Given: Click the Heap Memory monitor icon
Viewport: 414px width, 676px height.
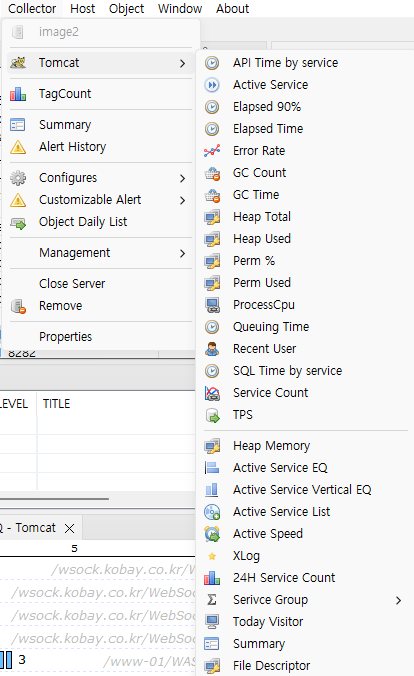Looking at the screenshot, I should (212, 446).
